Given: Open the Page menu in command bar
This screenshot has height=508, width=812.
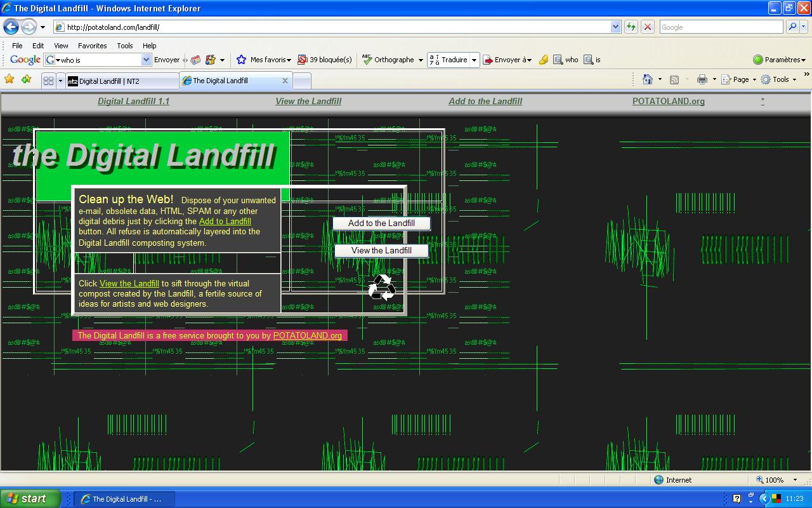Looking at the screenshot, I should [739, 79].
